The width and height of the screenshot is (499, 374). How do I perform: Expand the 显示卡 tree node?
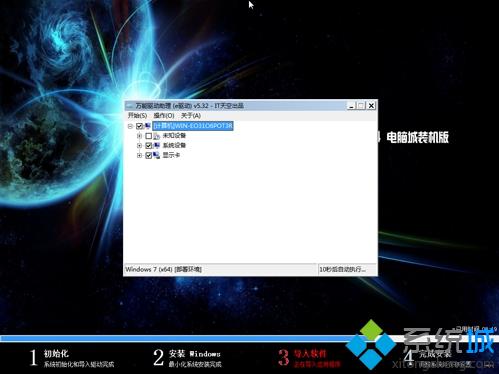[x=139, y=155]
